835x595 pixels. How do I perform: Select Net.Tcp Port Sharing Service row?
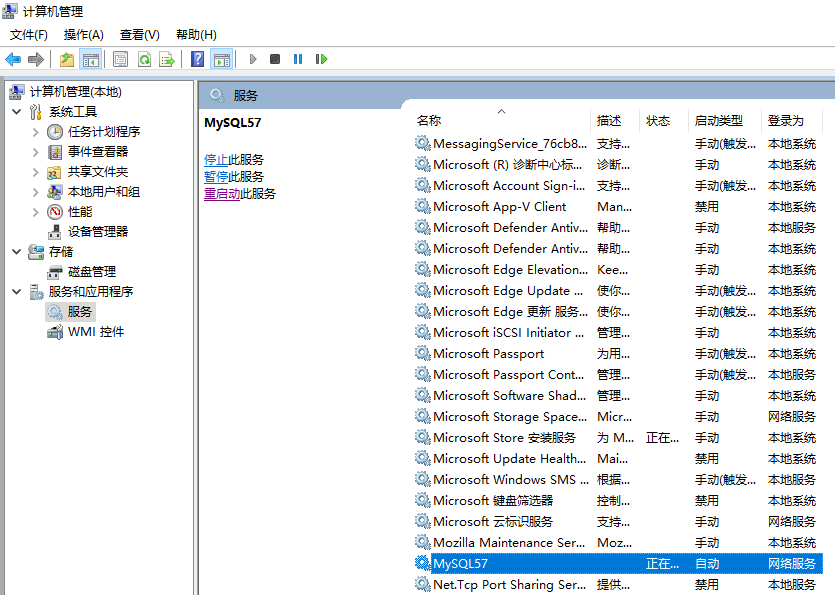click(618, 585)
